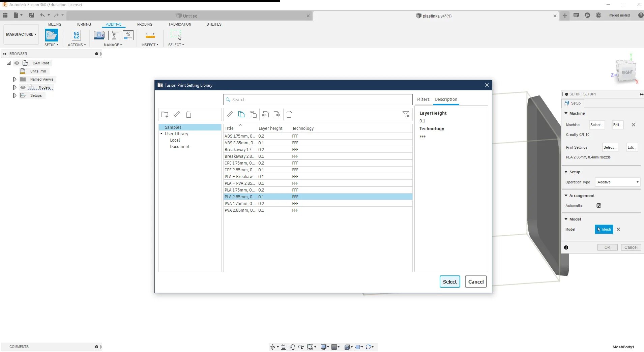The height and width of the screenshot is (352, 644).
Task: Open the Operation Type dropdown
Action: (617, 182)
